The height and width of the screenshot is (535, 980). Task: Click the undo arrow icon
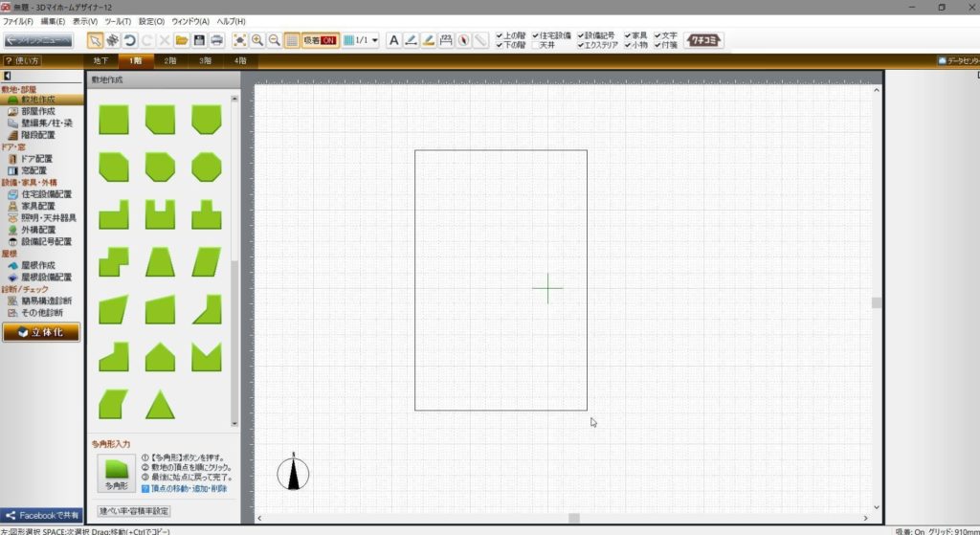click(x=129, y=40)
